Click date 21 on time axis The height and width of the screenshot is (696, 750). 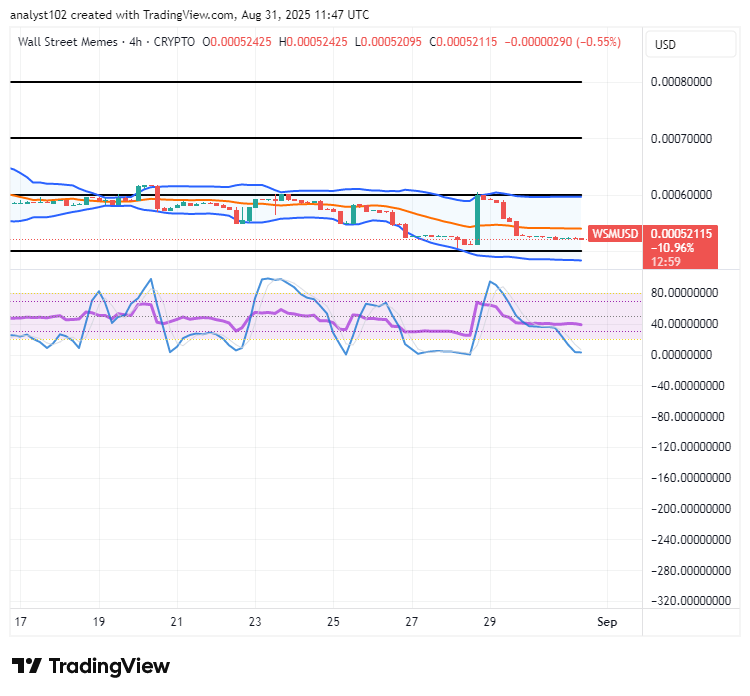pos(177,622)
